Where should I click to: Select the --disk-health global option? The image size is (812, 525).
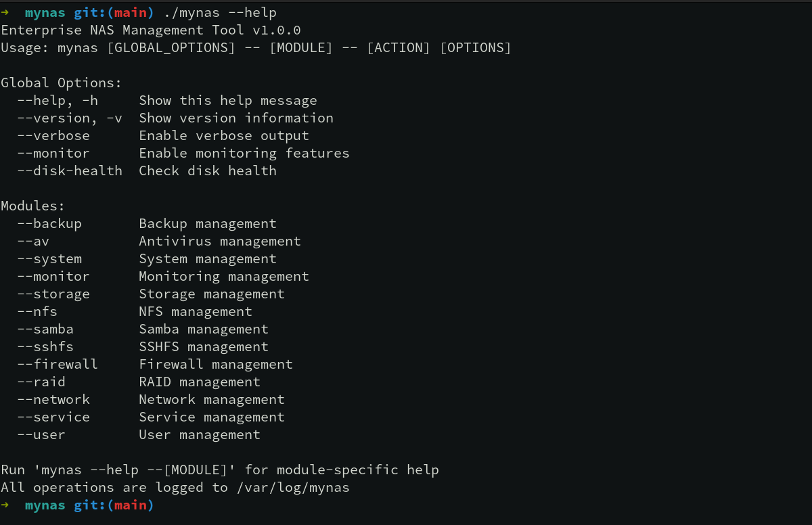coord(70,171)
